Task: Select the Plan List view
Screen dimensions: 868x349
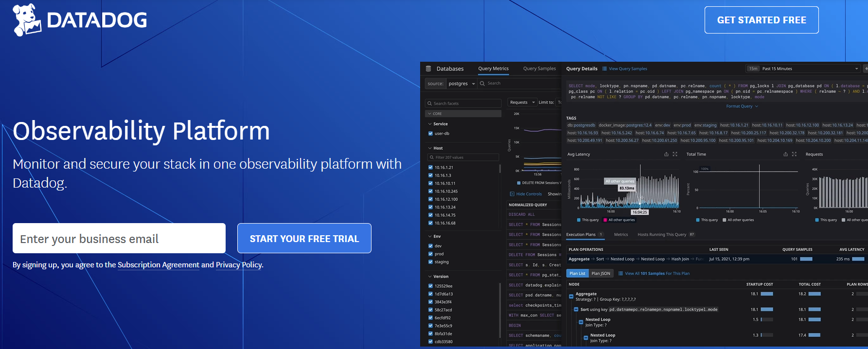Action: [x=577, y=273]
